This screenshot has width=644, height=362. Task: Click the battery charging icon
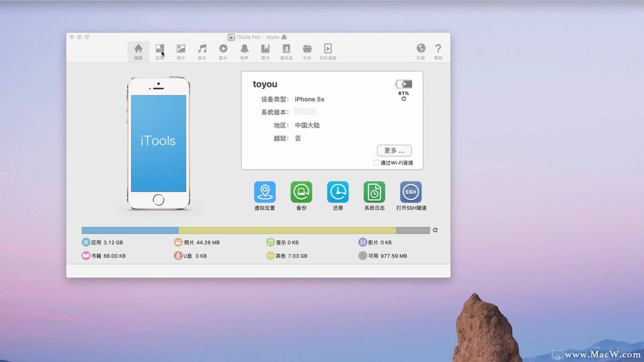click(x=404, y=84)
